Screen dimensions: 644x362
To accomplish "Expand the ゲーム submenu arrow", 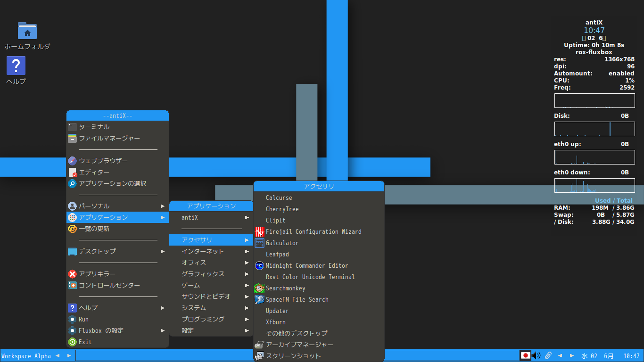I will coord(247,285).
